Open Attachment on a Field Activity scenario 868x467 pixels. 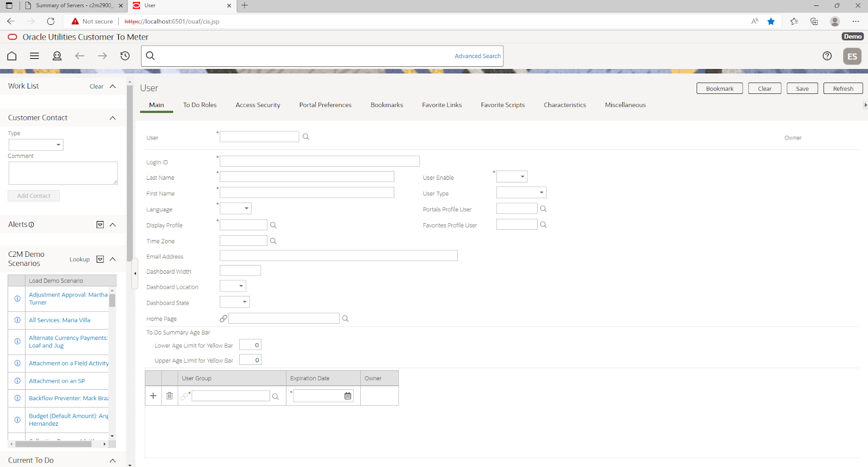(69, 363)
